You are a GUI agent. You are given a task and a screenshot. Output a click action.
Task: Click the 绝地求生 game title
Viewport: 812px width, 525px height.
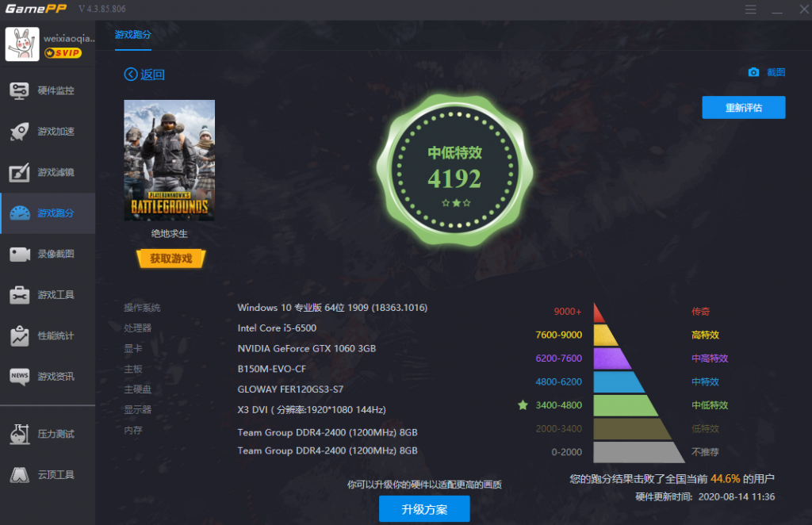(x=170, y=233)
